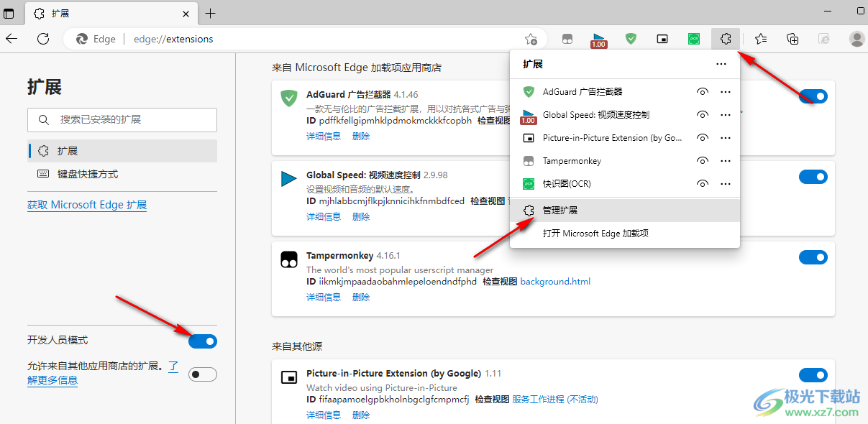The width and height of the screenshot is (868, 424).
Task: Open 详细信息 for AdGuard 广告拦截器
Action: tap(324, 136)
